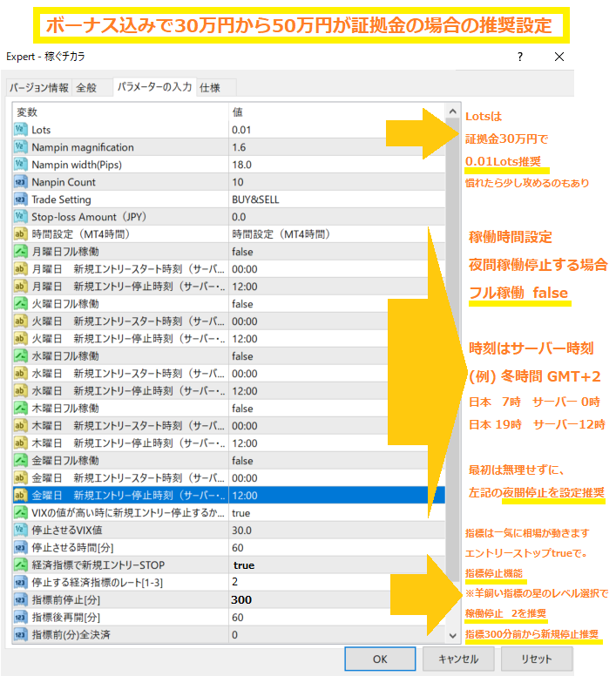Click the Nampin magnification row icon
616x676 pixels.
(22, 147)
